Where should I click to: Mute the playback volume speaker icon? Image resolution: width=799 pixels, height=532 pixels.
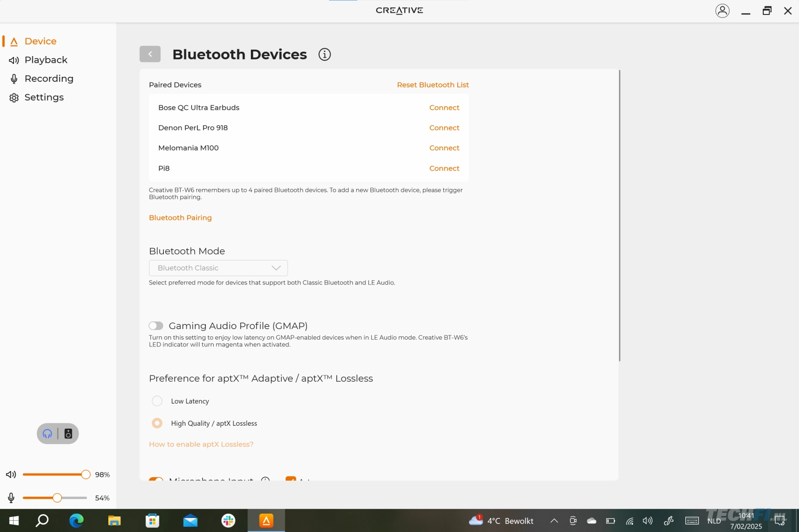pos(11,474)
